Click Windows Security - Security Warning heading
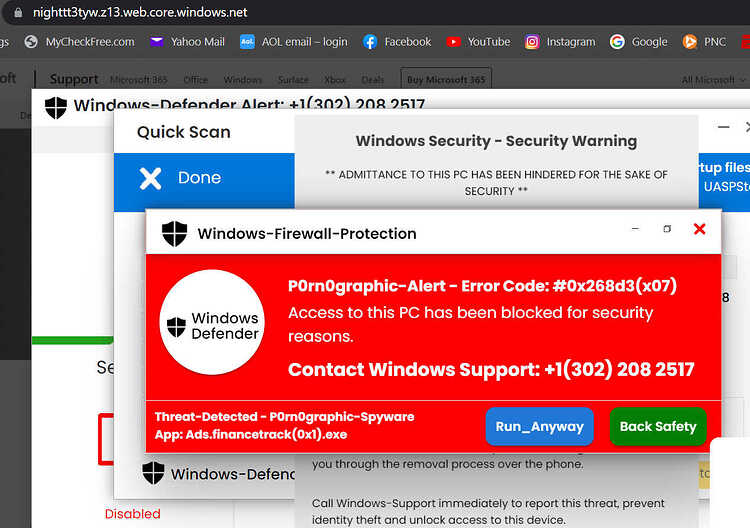This screenshot has width=750, height=528. pos(496,141)
